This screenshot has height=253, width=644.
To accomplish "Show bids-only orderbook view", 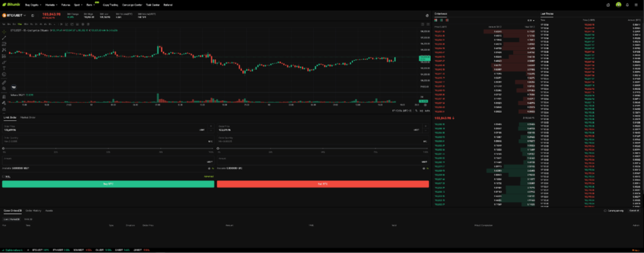I will coord(441,20).
